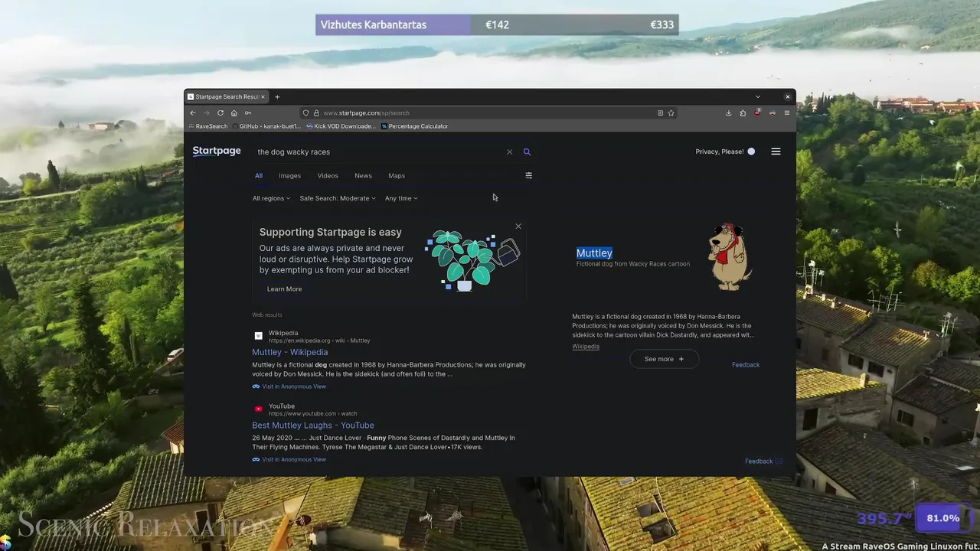Click the highlighted Muttley title
The height and width of the screenshot is (551, 980).
(x=594, y=253)
